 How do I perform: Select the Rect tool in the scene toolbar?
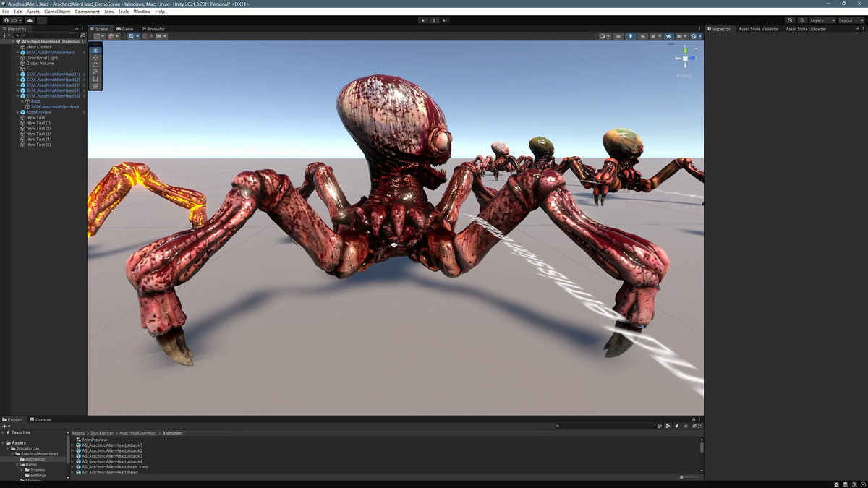pos(95,80)
